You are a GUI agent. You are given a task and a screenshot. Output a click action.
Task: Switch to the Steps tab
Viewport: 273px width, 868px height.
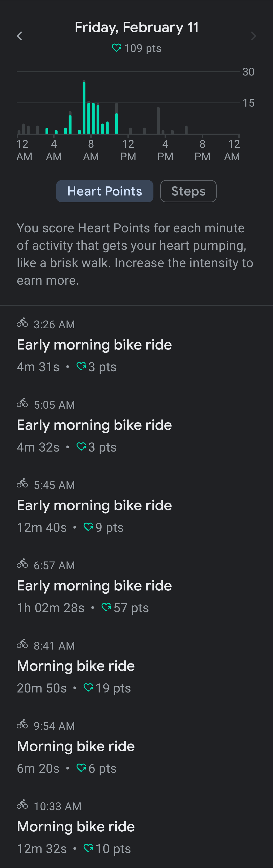point(188,191)
